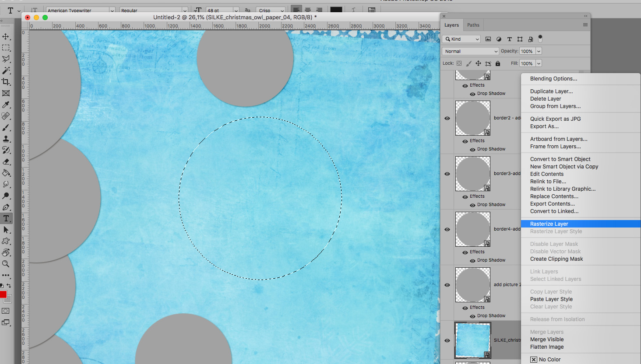
Task: Open the Layers panel options menu
Action: (585, 25)
